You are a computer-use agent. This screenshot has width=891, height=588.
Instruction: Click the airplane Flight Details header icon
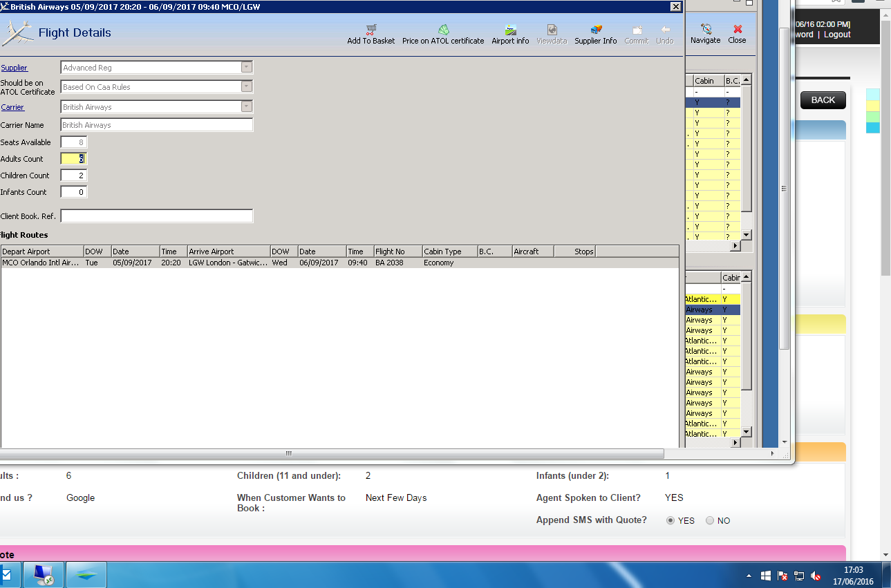coord(17,32)
